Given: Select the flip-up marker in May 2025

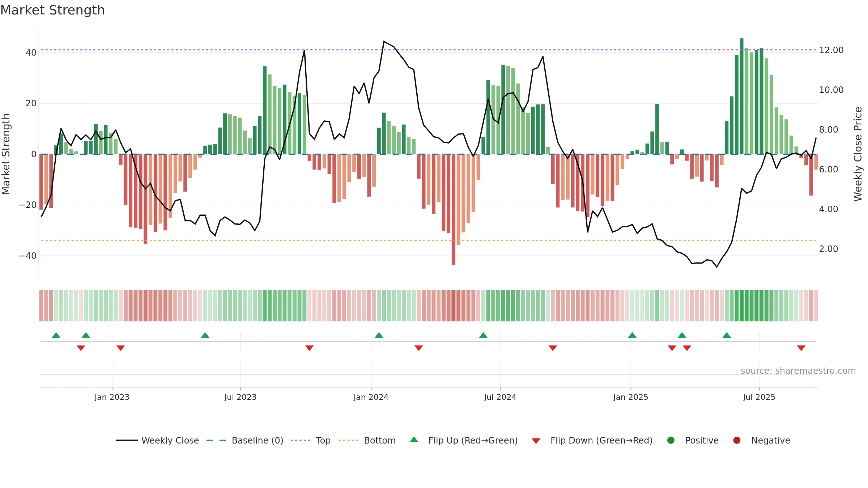Looking at the screenshot, I should pos(727,335).
